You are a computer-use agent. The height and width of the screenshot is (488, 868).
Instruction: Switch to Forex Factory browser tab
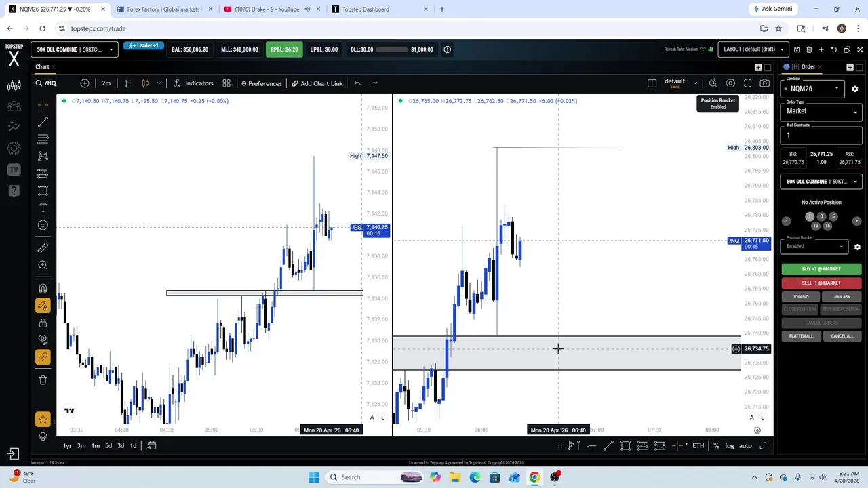pos(163,9)
